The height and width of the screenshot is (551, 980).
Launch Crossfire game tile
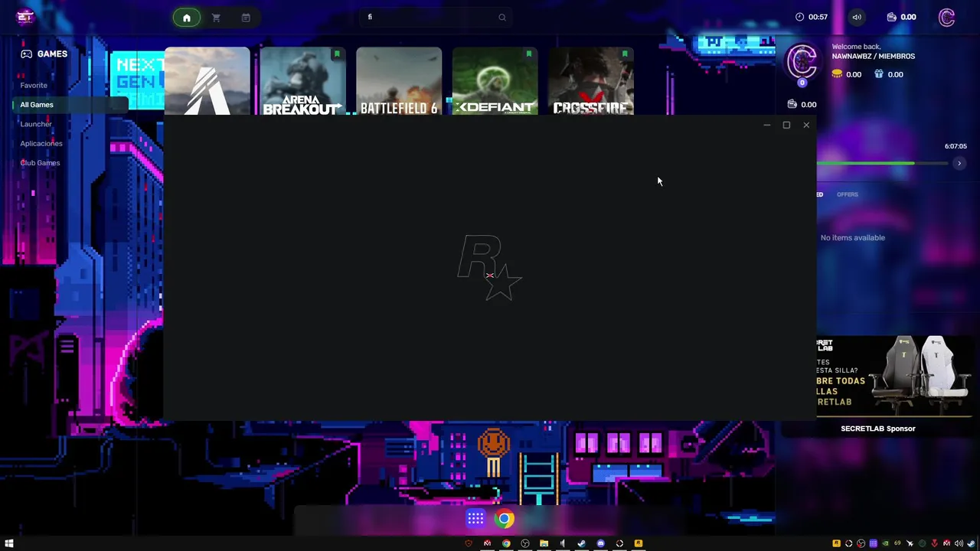coord(591,81)
